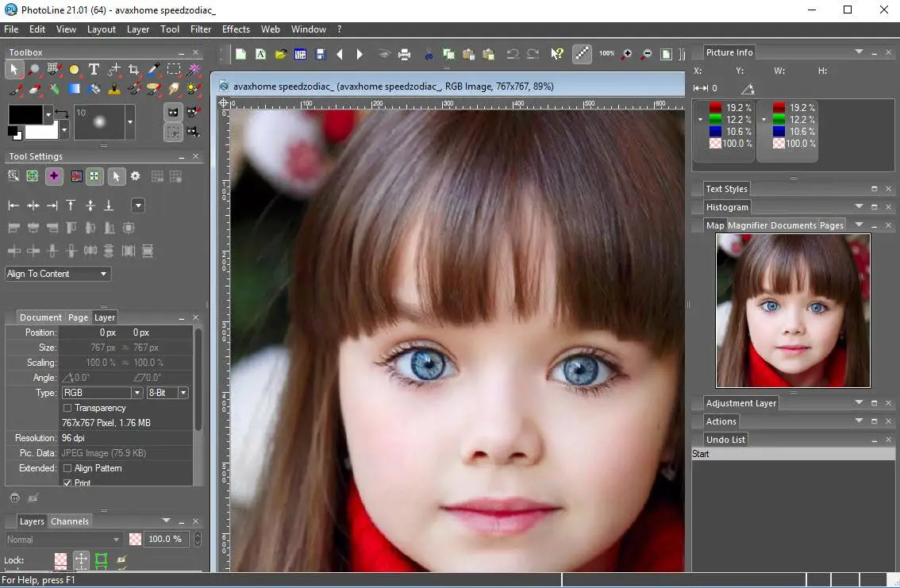Screen dimensions: 900x588
Task: Set zoom to 100% in toolbar
Action: click(x=606, y=54)
